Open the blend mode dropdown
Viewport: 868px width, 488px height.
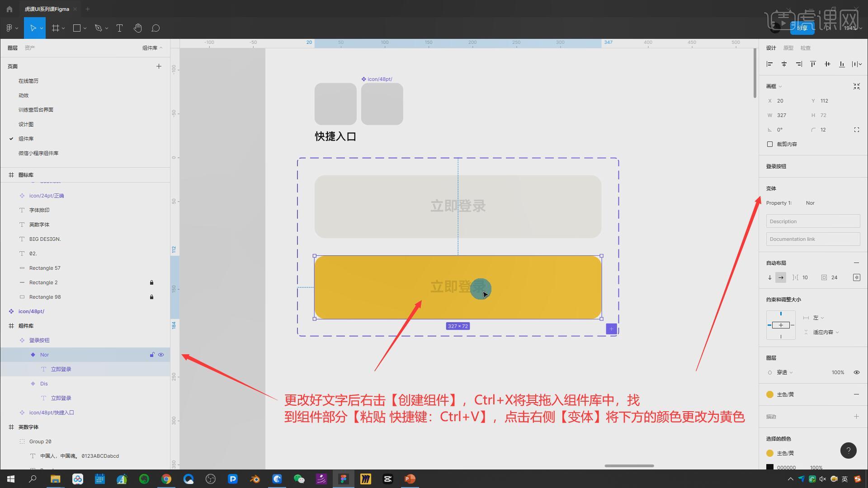[784, 372]
